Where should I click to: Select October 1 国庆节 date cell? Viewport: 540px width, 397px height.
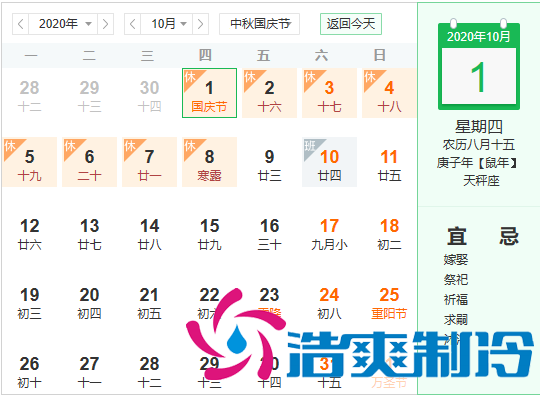(209, 93)
